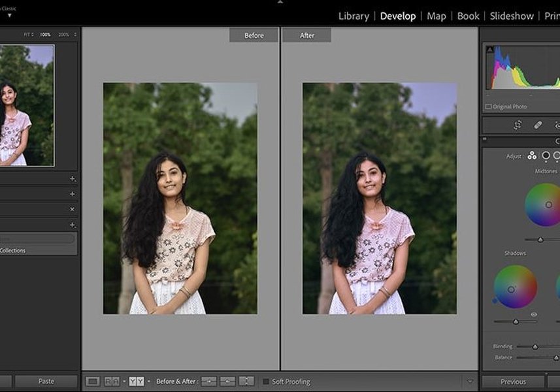Click the blue shadows color indicator dot
This screenshot has height=392, width=560.
coord(495,301)
